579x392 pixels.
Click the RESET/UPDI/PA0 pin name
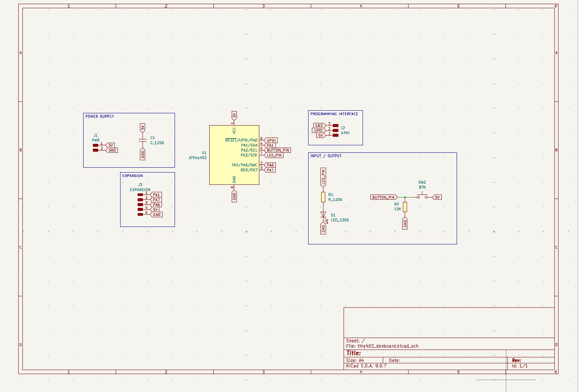click(x=241, y=140)
